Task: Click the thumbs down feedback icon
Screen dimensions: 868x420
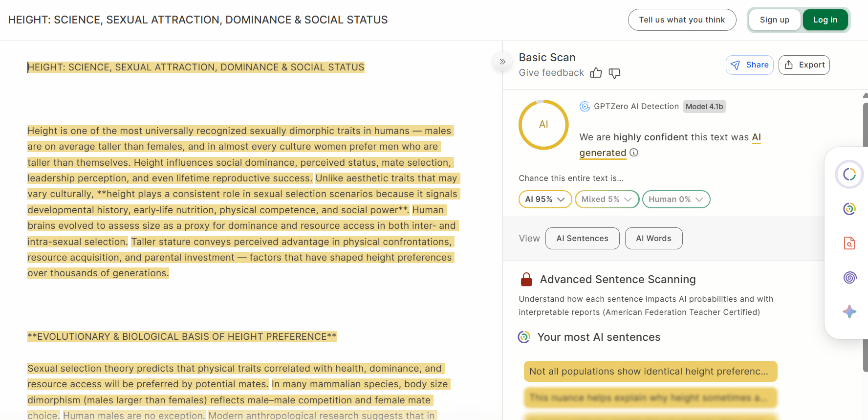Action: click(614, 73)
